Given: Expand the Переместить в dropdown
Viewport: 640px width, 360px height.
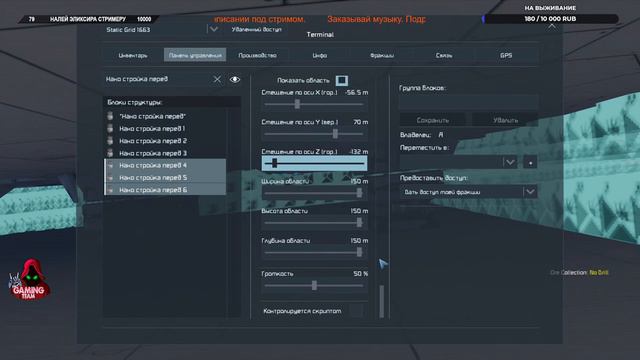Looking at the screenshot, I should pos(510,162).
